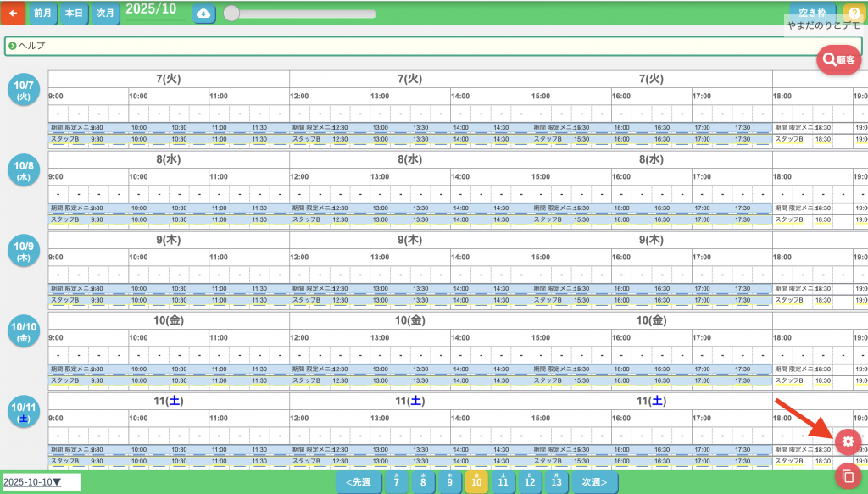Click the slider handle in top bar

pos(231,14)
